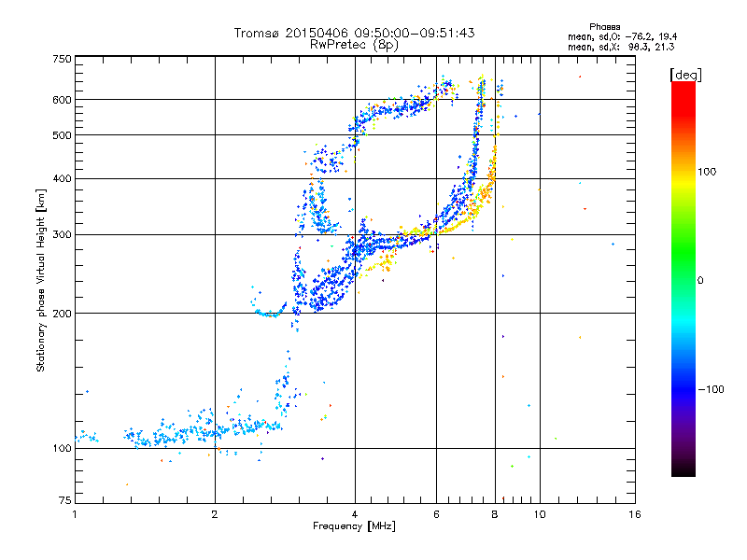Image resolution: width=747 pixels, height=560 pixels.
Task: Click the plot title 'Tromsø 20150406 09:50:00-09:51:43'
Action: pos(354,33)
